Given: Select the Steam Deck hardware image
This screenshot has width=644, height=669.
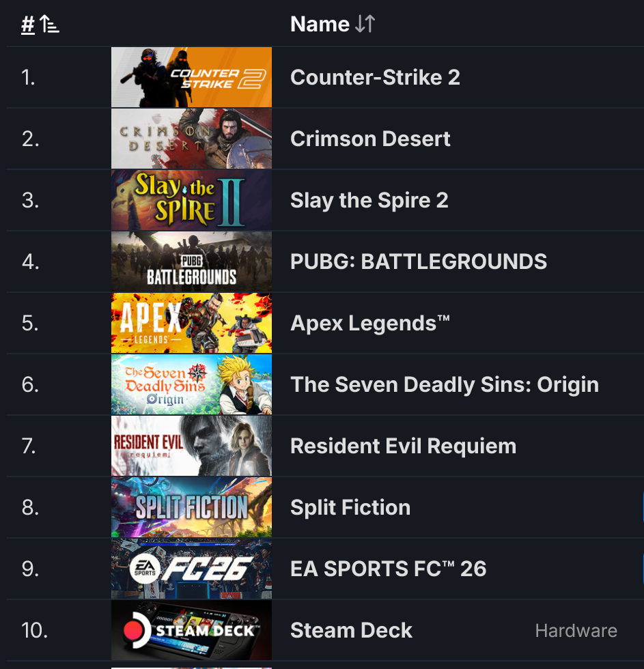Looking at the screenshot, I should (191, 630).
